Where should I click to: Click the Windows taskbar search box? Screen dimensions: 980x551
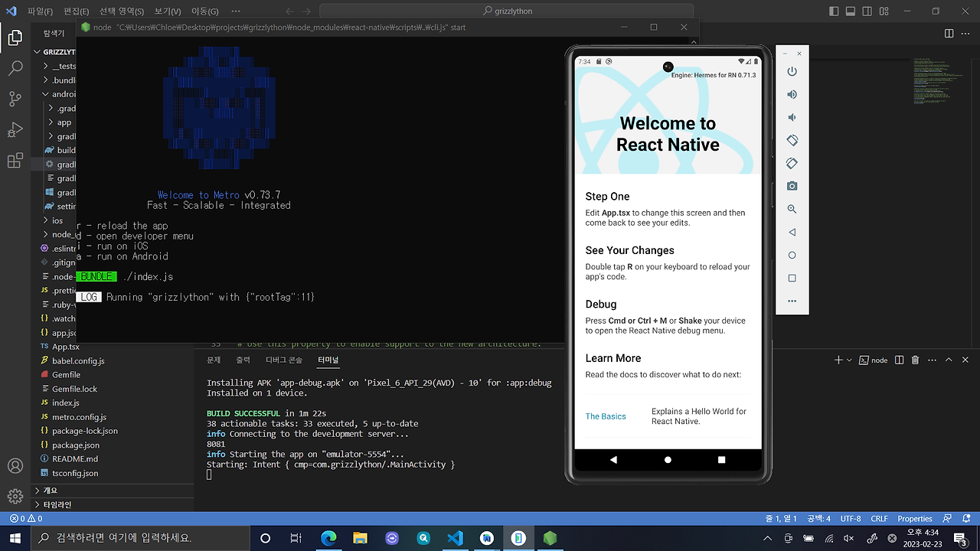[x=140, y=538]
